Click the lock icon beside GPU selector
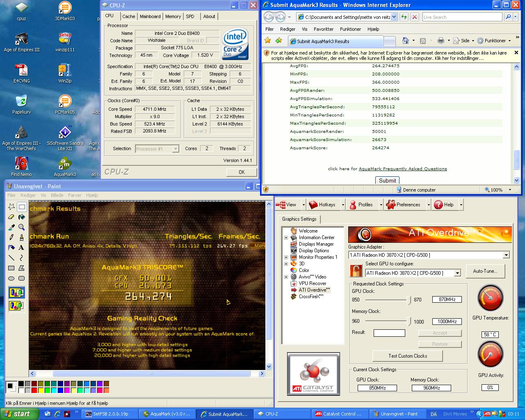Image resolution: width=525 pixels, height=420 pixels. click(x=356, y=271)
